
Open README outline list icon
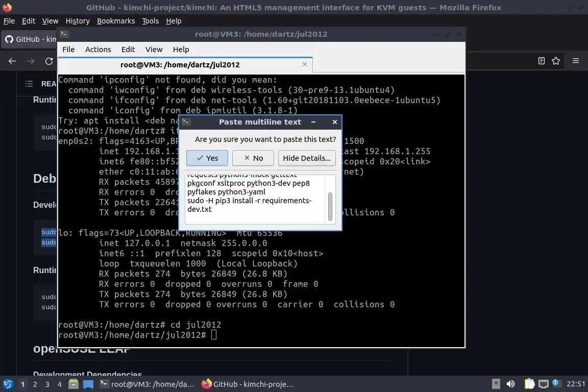pyautogui.click(x=29, y=84)
